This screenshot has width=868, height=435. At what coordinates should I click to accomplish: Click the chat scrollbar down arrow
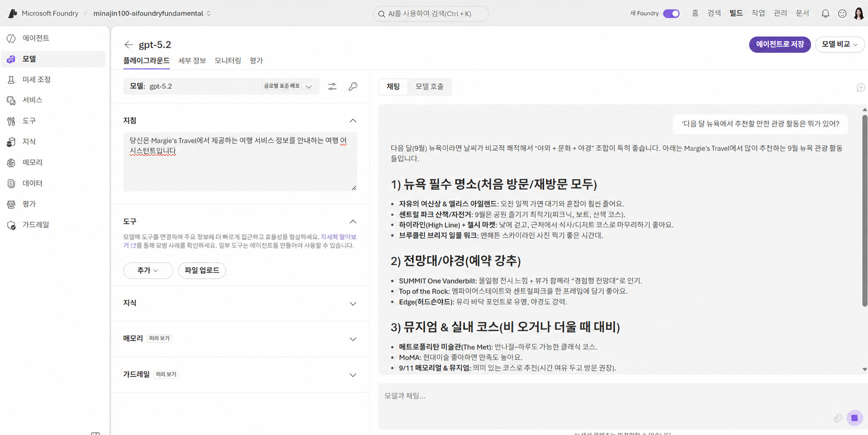[865, 369]
